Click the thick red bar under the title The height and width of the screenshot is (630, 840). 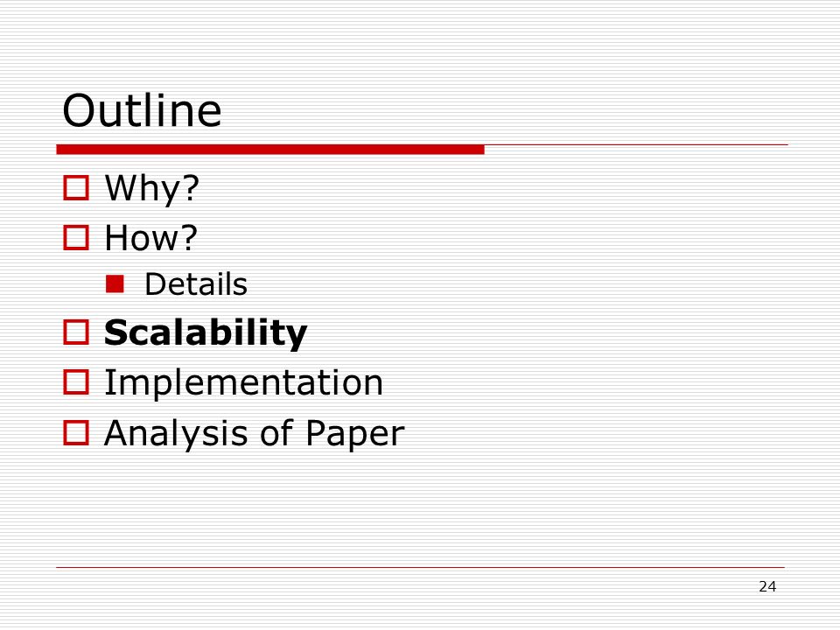270,150
